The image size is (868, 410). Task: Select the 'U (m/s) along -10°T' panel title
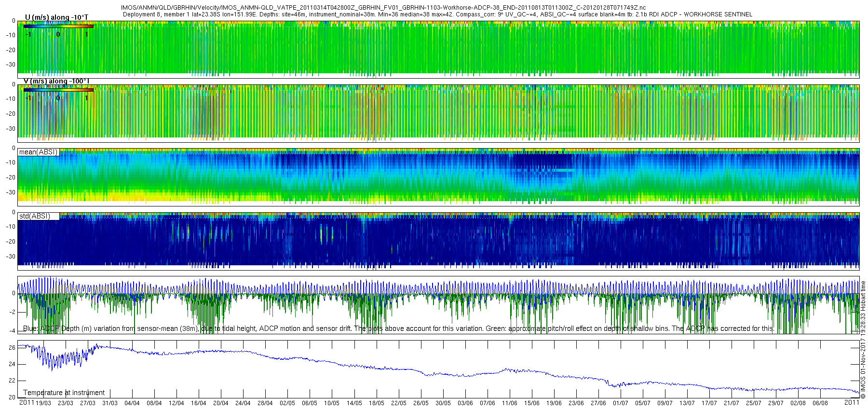pos(56,17)
